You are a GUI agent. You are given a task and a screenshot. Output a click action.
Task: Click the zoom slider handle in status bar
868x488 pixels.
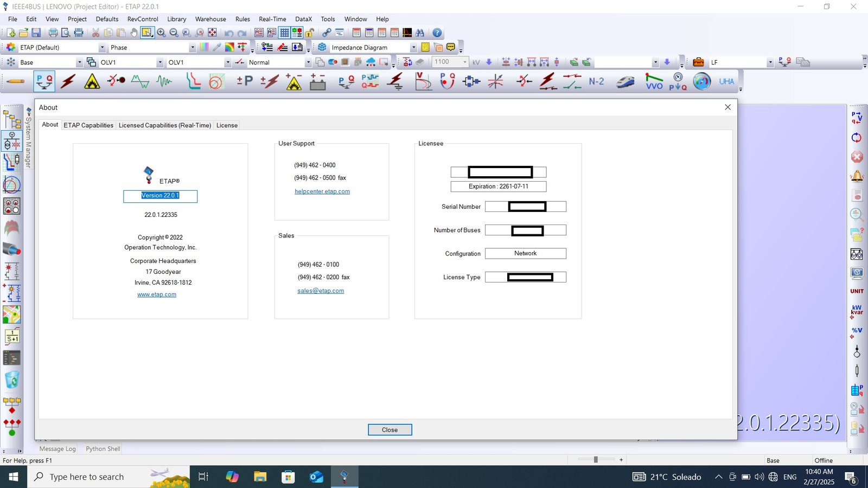(596, 459)
